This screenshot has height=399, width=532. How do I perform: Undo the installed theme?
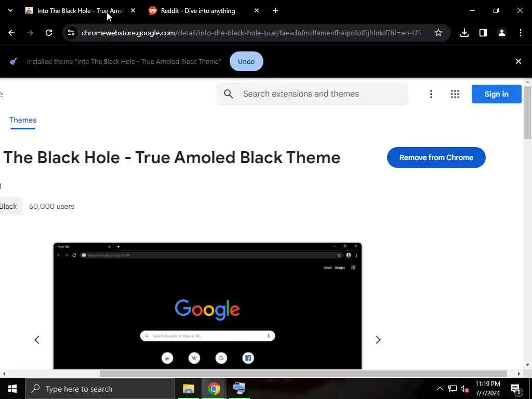coord(246,61)
